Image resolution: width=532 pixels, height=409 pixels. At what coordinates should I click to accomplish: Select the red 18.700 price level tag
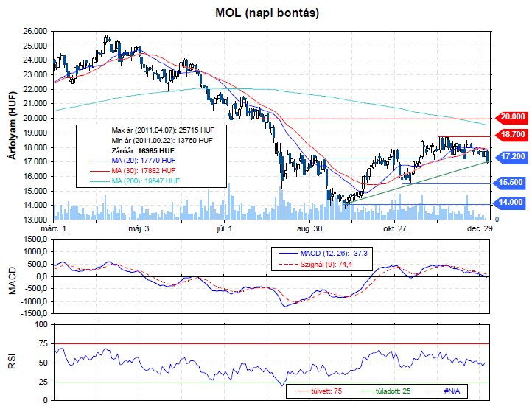pyautogui.click(x=511, y=134)
